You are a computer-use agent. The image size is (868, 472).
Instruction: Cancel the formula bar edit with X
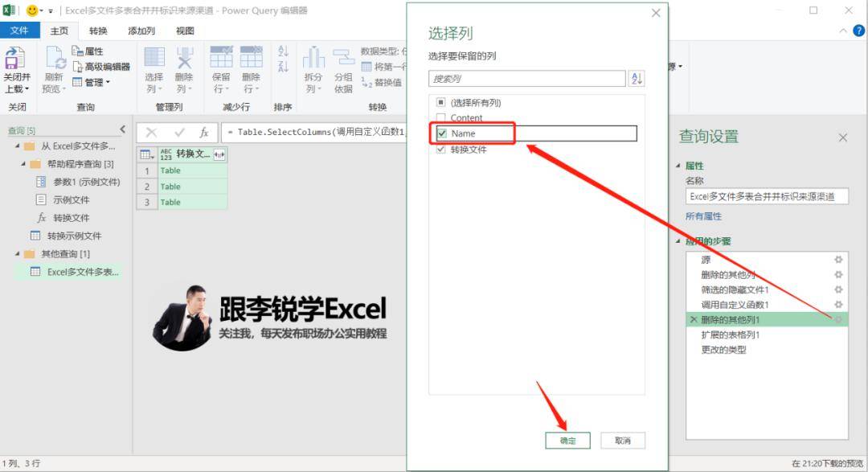click(151, 133)
